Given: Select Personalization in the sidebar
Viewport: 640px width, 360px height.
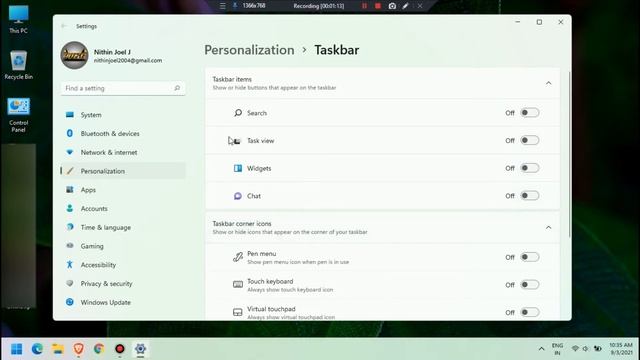Looking at the screenshot, I should coord(123,171).
